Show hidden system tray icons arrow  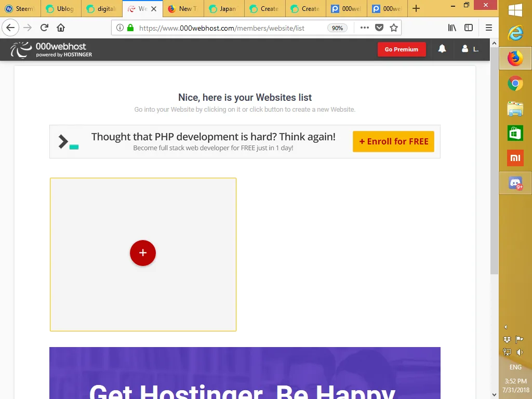[506, 327]
